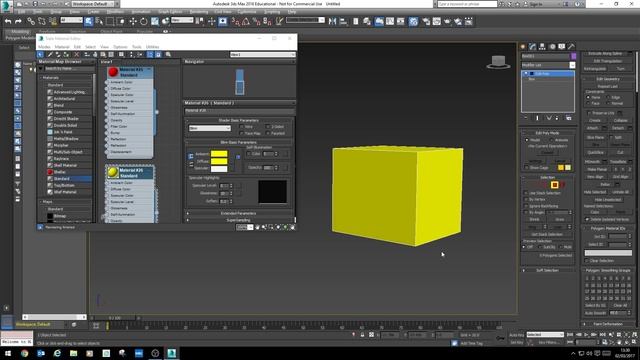Select the Select and Link tool
This screenshot has width=640, height=360.
point(31,21)
